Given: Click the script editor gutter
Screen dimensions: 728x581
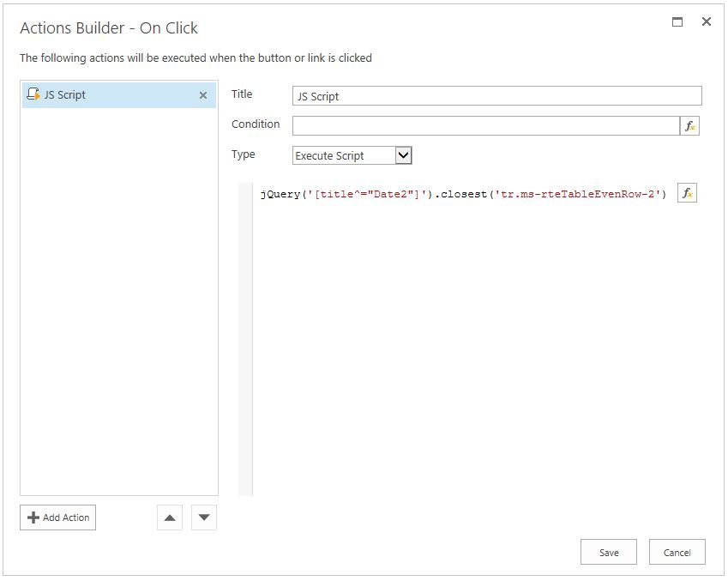Looking at the screenshot, I should 245,339.
